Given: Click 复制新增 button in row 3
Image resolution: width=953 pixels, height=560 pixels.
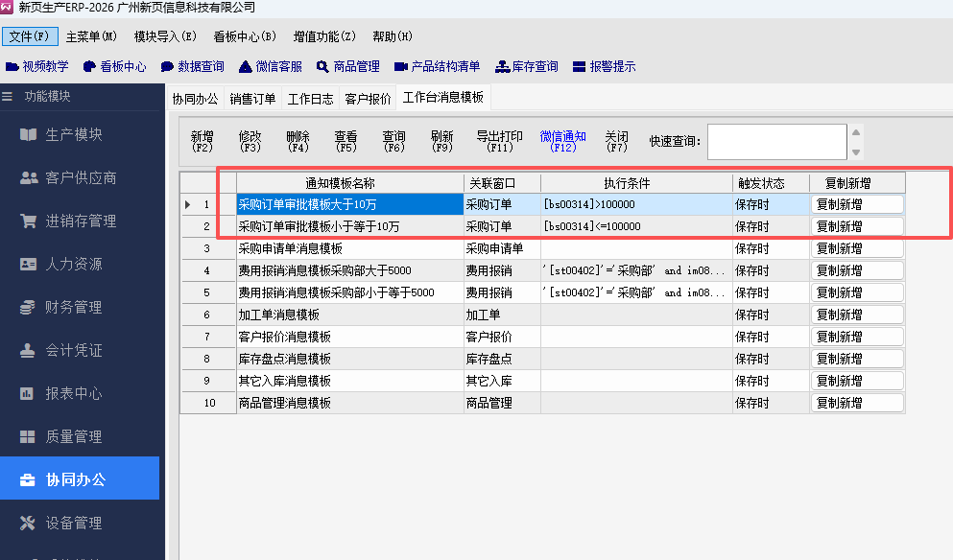Looking at the screenshot, I should 857,248.
